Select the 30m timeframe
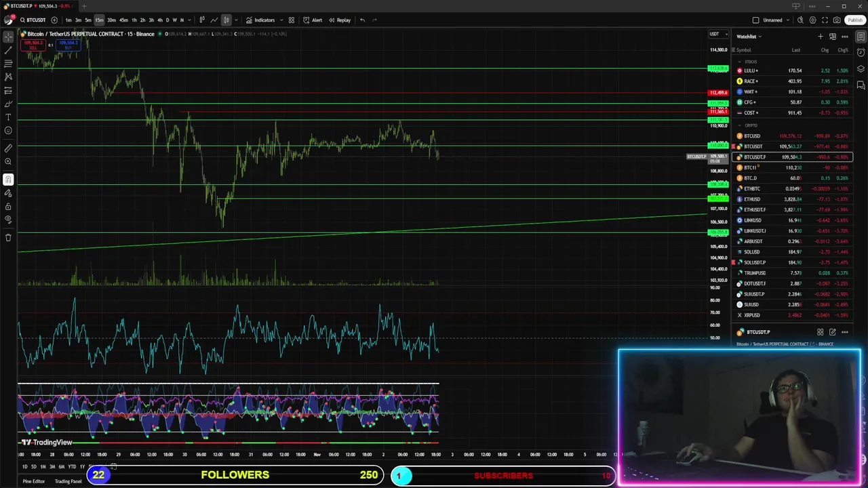This screenshot has width=868, height=488. coord(111,20)
